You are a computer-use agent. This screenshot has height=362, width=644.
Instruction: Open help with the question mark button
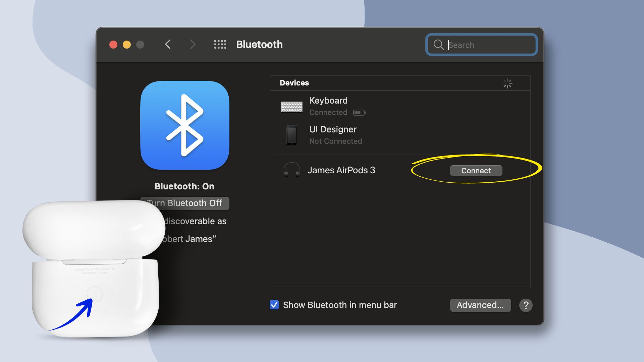[x=526, y=305]
